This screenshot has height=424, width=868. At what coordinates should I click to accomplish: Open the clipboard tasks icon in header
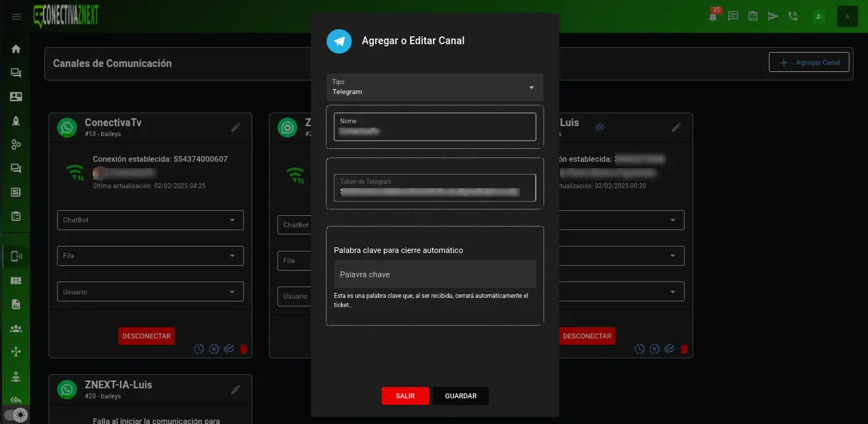tap(752, 16)
